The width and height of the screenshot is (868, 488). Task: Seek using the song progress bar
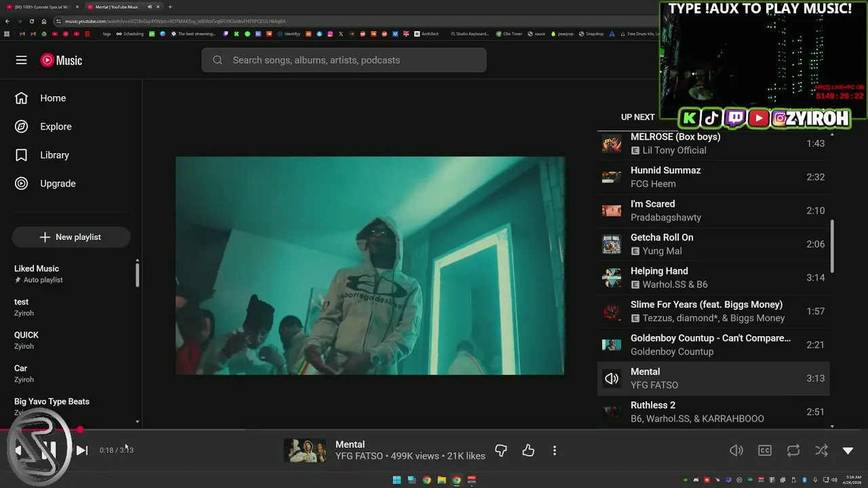click(x=434, y=430)
